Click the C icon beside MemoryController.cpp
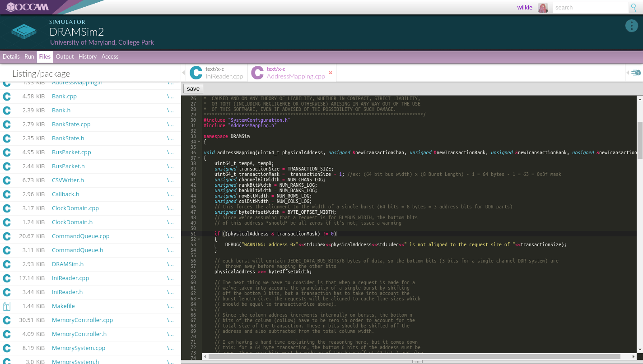This screenshot has width=643, height=364. tap(7, 320)
